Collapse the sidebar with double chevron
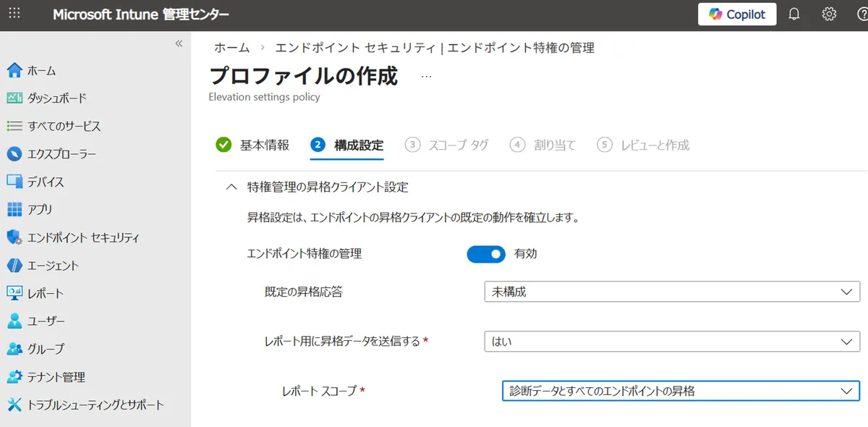This screenshot has width=868, height=427. [x=179, y=43]
